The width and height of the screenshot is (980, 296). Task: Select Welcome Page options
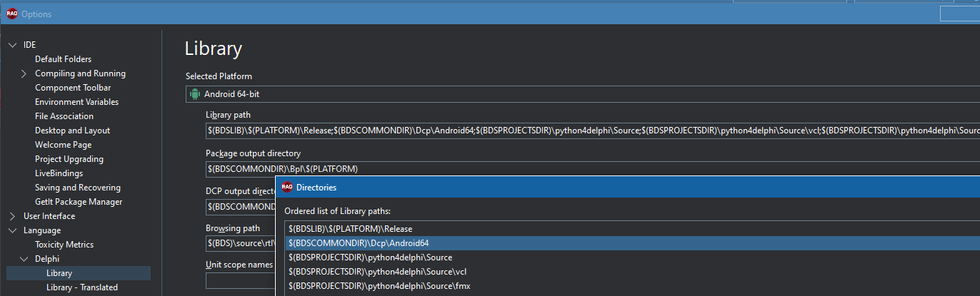pos(63,145)
